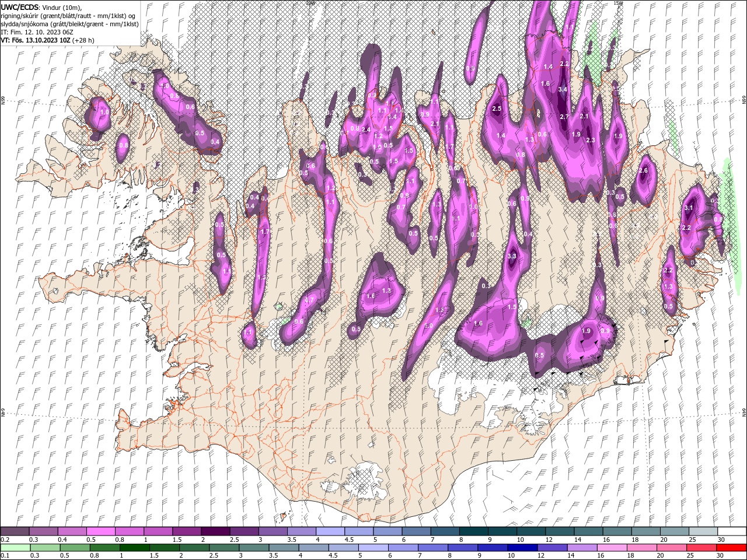Image resolution: width=747 pixels, height=560 pixels.
Task: Click the 'slydda/snjókoma' legend description line
Action: [x=69, y=24]
